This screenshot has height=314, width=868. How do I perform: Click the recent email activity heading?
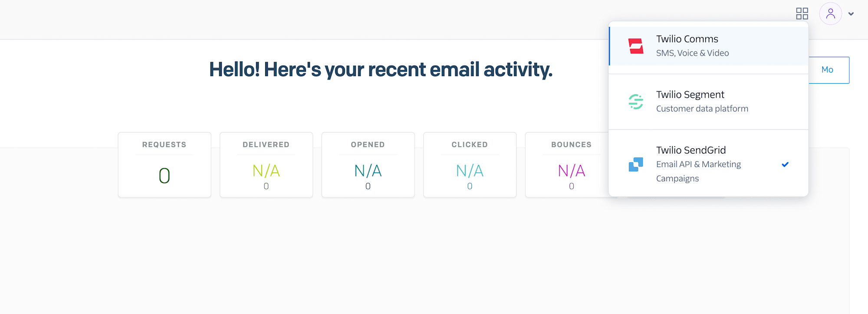click(381, 69)
